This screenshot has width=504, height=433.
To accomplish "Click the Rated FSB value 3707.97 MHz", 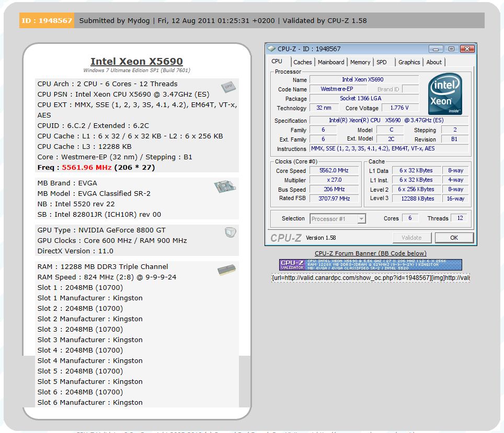I will (x=334, y=198).
